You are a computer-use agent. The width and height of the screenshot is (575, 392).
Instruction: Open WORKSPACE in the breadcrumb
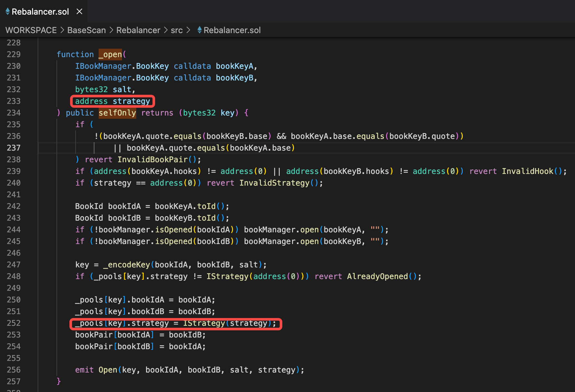click(31, 30)
